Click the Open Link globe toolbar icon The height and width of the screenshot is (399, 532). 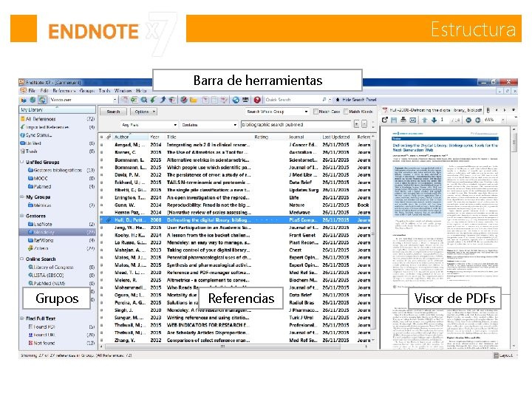184,100
